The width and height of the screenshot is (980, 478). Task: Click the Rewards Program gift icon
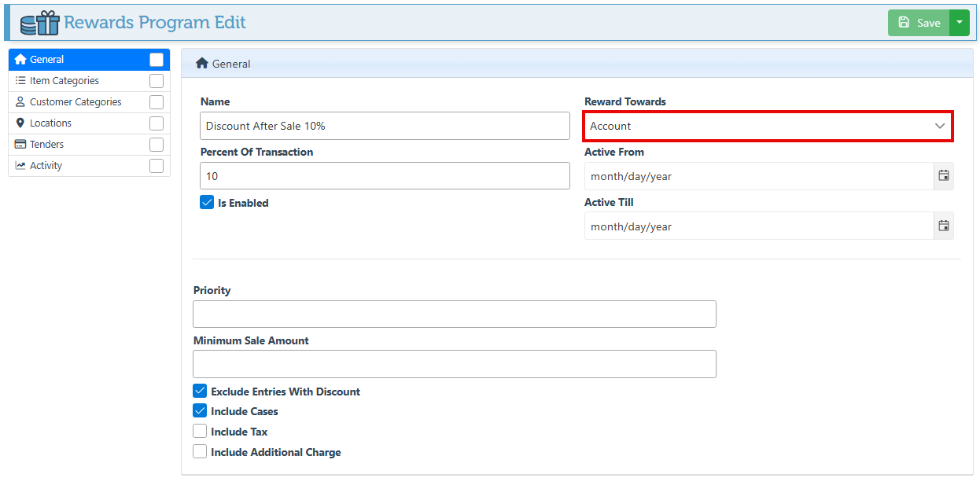pyautogui.click(x=39, y=23)
